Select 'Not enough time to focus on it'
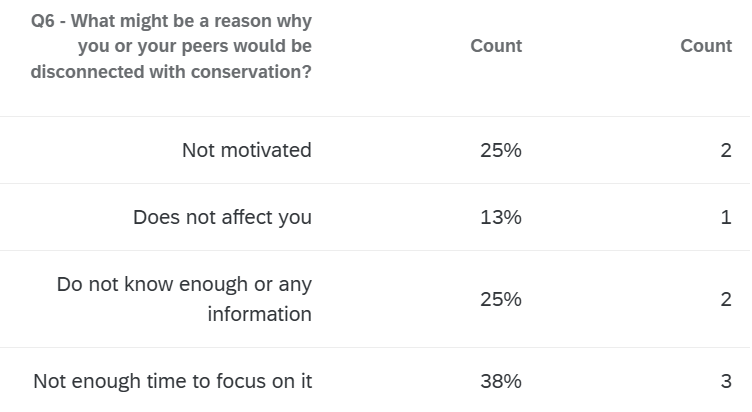Screen dimensions: 752x412 pyautogui.click(x=172, y=381)
